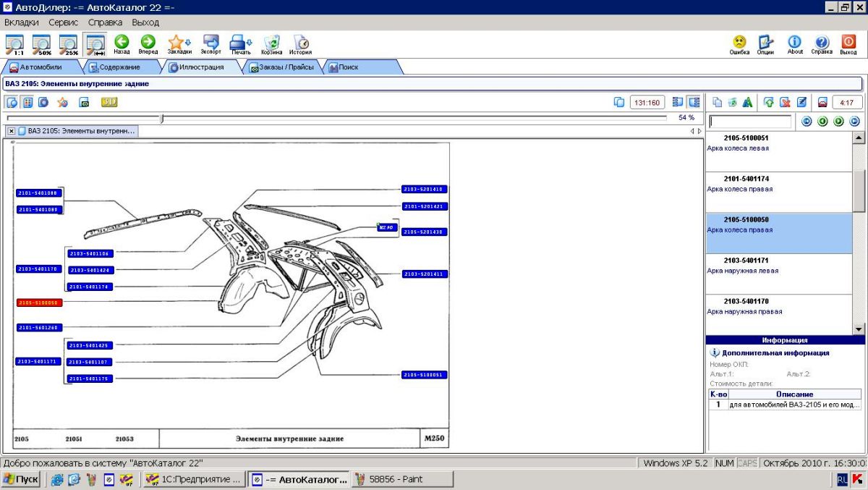This screenshot has width=868, height=490.
Task: Open the Сервис menu
Action: coord(64,22)
